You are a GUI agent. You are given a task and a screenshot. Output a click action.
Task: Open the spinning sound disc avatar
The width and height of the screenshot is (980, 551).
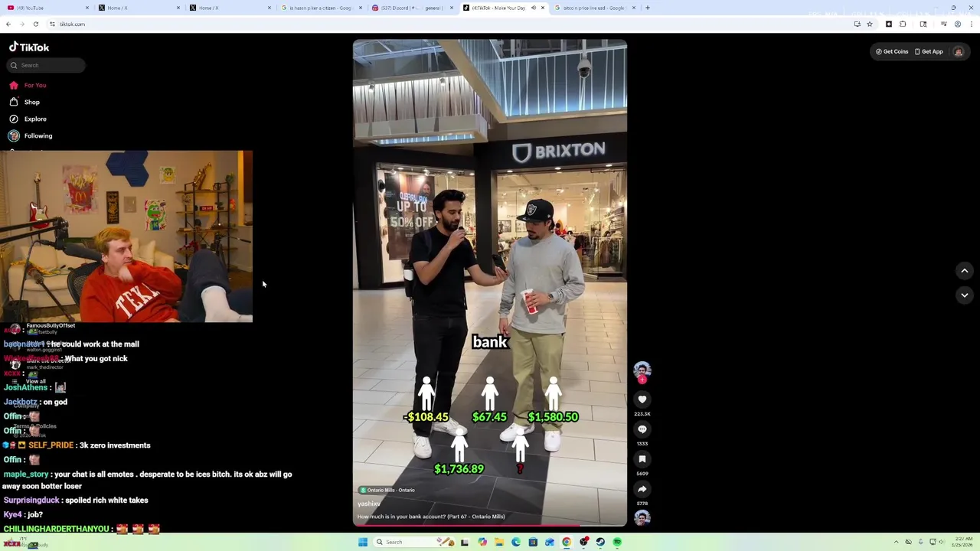pos(642,518)
